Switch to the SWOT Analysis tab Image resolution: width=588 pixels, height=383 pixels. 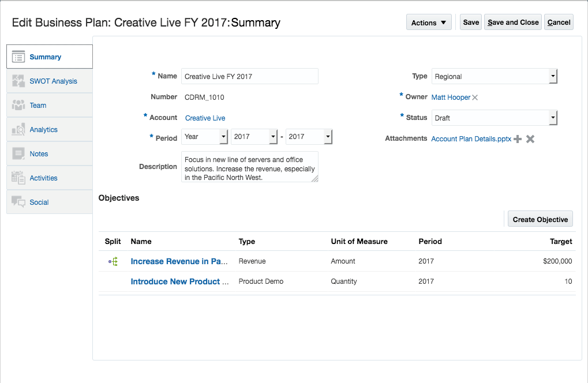(x=53, y=81)
